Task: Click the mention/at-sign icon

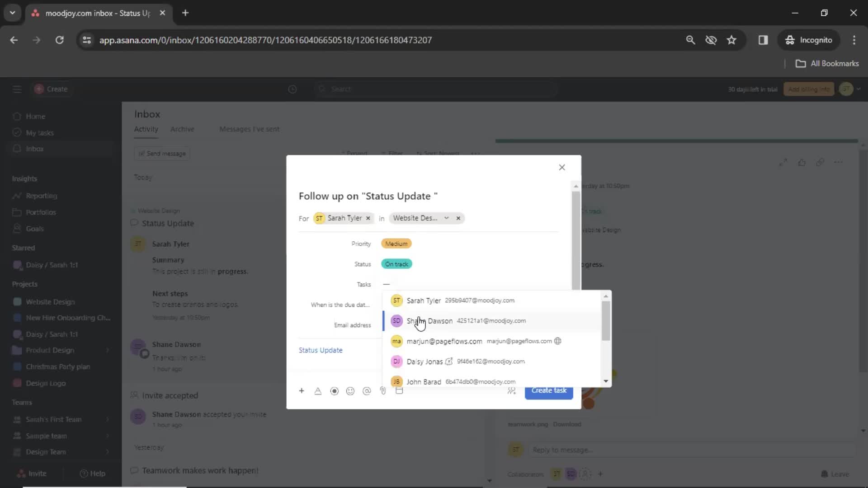Action: pyautogui.click(x=367, y=390)
